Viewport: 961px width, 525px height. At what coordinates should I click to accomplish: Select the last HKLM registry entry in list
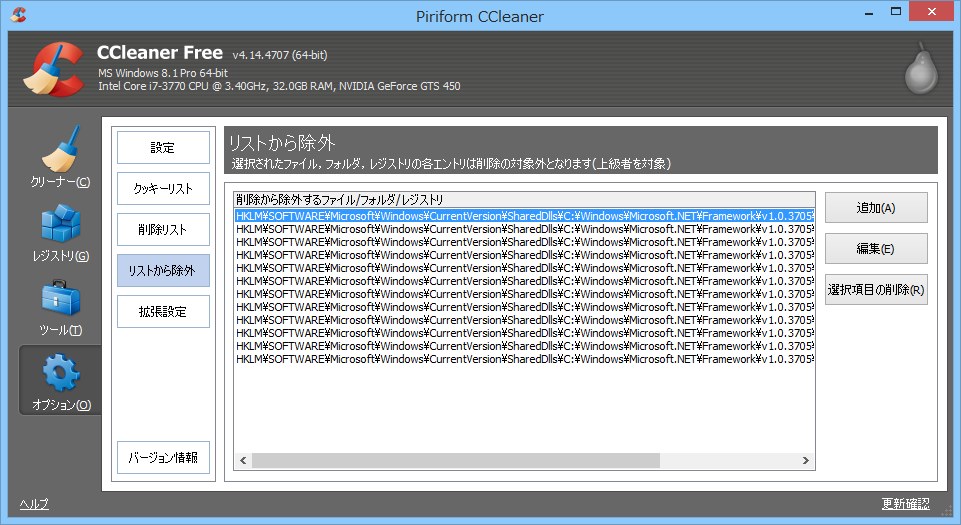(x=525, y=359)
